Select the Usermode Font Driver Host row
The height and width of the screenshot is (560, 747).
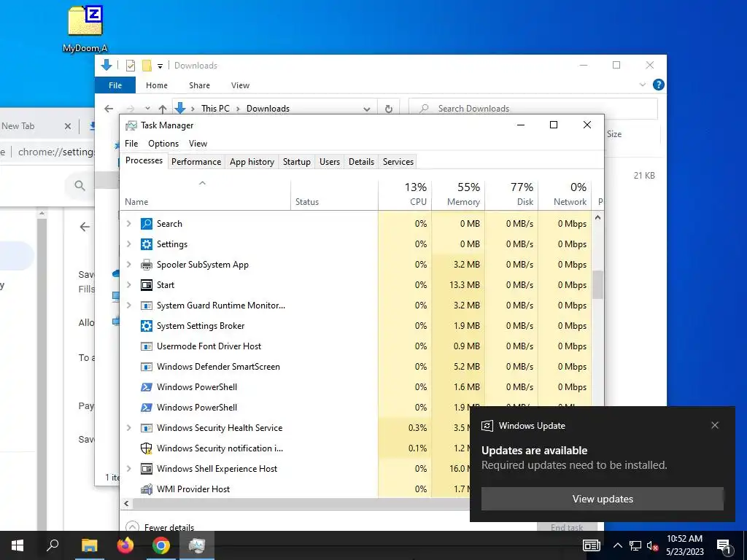(x=356, y=346)
